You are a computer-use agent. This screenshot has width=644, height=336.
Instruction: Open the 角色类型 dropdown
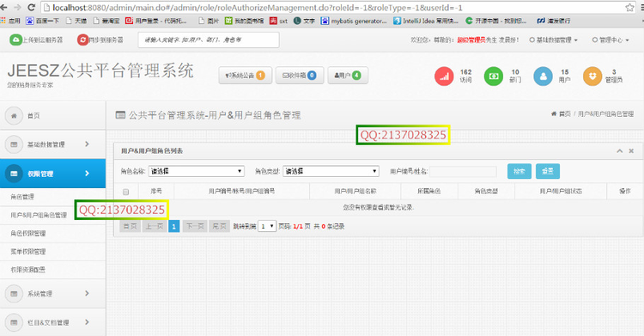pyautogui.click(x=331, y=171)
